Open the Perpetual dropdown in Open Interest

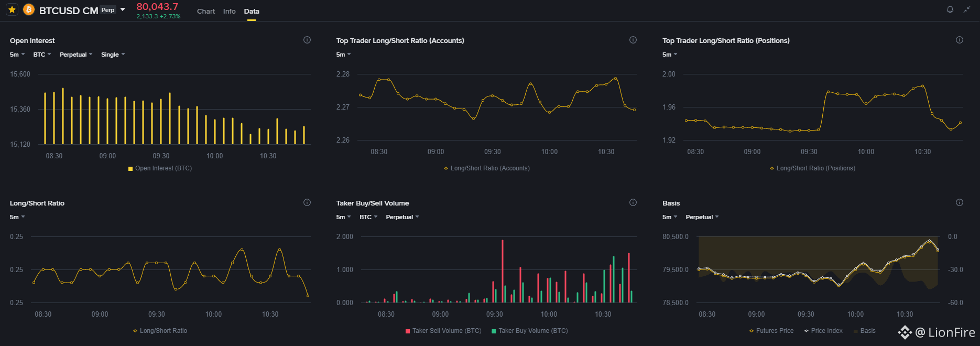[76, 55]
